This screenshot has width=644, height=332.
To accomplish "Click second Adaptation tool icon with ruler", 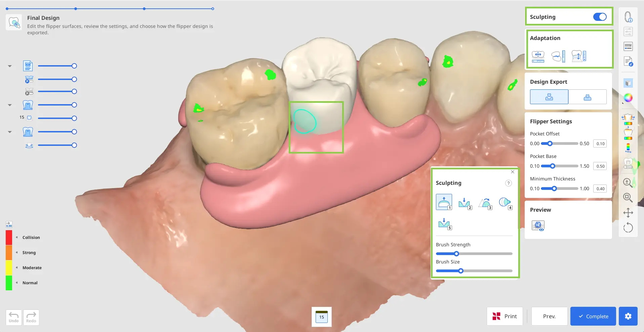I will pyautogui.click(x=559, y=56).
